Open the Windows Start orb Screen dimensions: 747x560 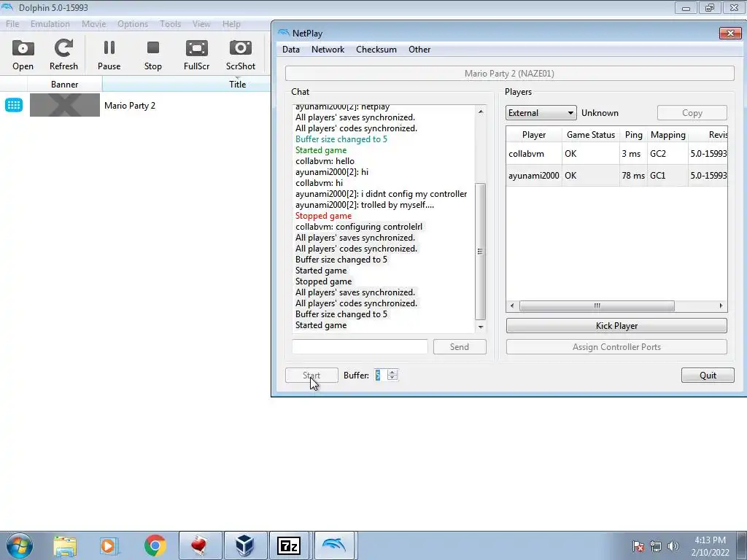pyautogui.click(x=20, y=545)
